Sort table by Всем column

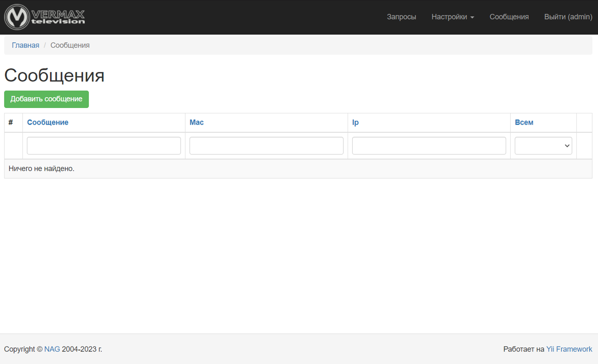coord(524,122)
